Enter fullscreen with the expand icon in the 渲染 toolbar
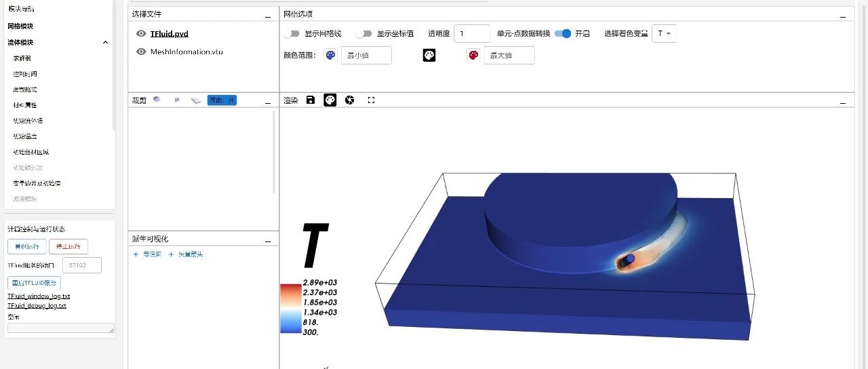Viewport: 868px width, 369px height. [x=371, y=100]
